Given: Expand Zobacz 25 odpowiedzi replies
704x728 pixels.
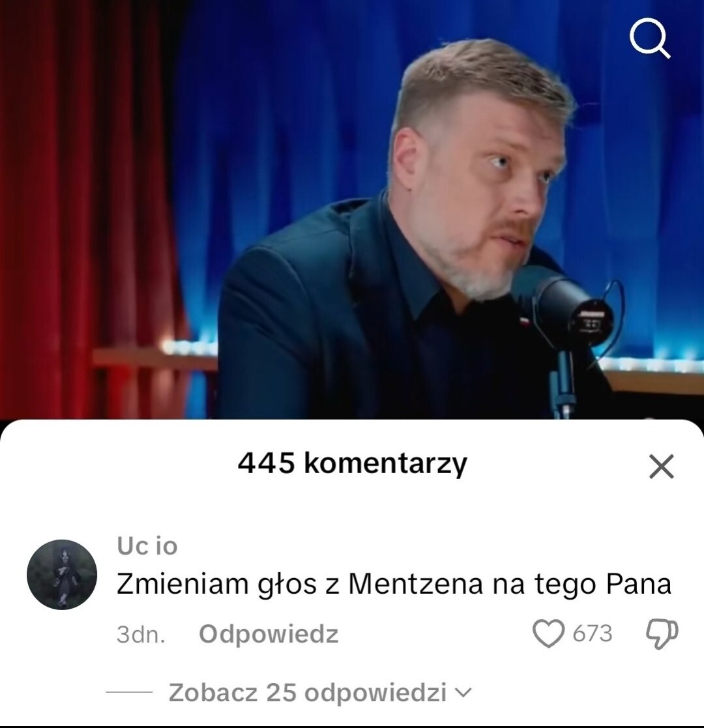Looking at the screenshot, I should point(307,693).
